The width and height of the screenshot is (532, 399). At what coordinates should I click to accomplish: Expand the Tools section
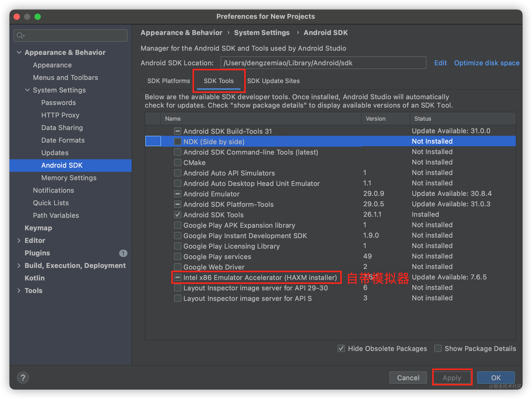tap(19, 290)
